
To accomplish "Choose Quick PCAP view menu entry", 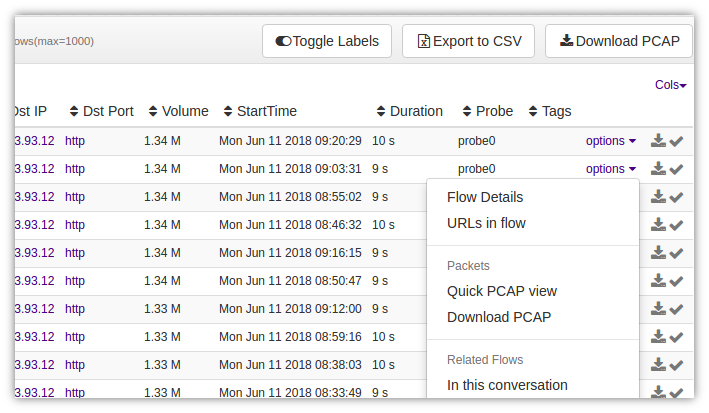I will click(502, 291).
